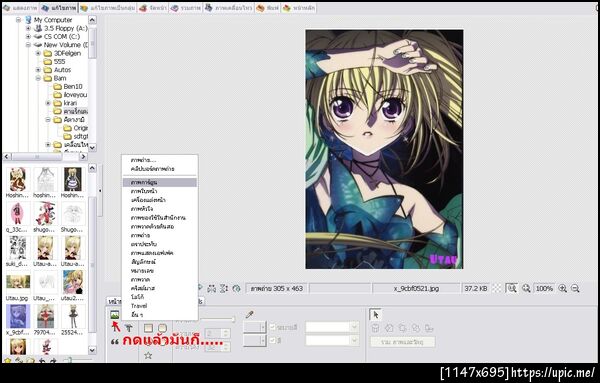Click the upper numeric stepper arrows
The width and height of the screenshot is (600, 383).
[x=226, y=333]
